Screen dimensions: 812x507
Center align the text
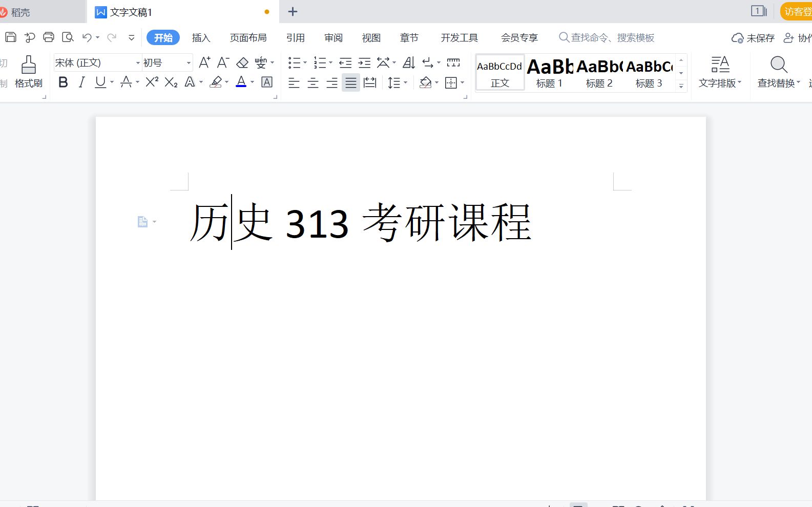tap(313, 82)
